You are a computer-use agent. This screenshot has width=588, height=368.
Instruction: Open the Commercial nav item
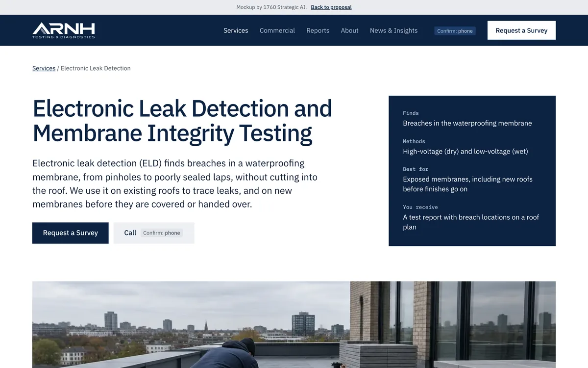(277, 30)
